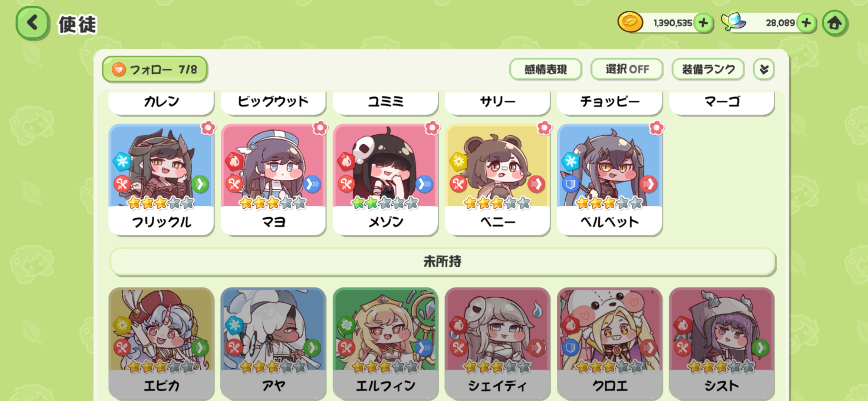Select the ベニー character card
Viewport: 868px width, 401px height.
[497, 180]
